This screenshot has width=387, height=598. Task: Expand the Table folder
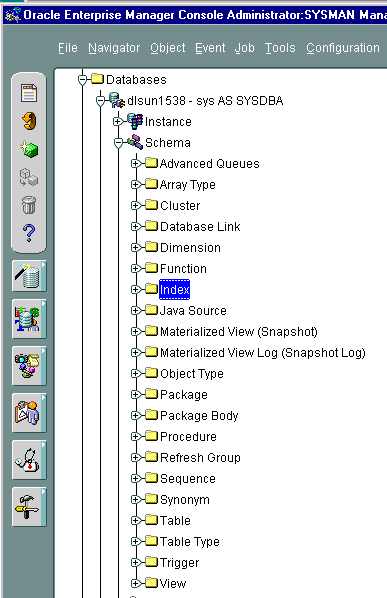[x=135, y=520]
